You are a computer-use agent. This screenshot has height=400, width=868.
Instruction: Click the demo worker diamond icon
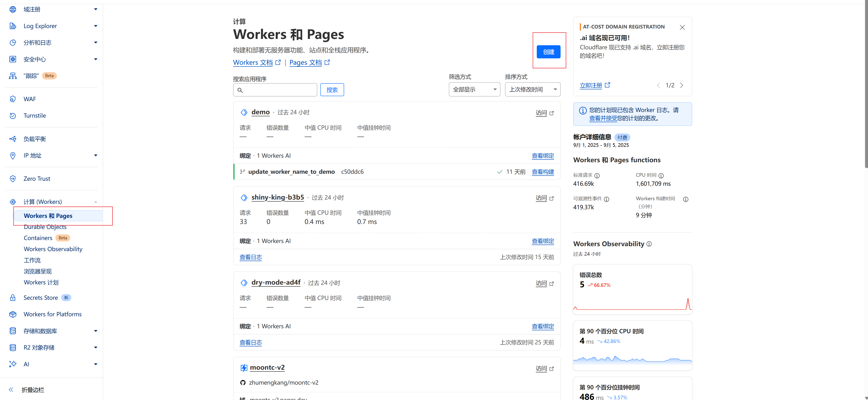pos(244,112)
